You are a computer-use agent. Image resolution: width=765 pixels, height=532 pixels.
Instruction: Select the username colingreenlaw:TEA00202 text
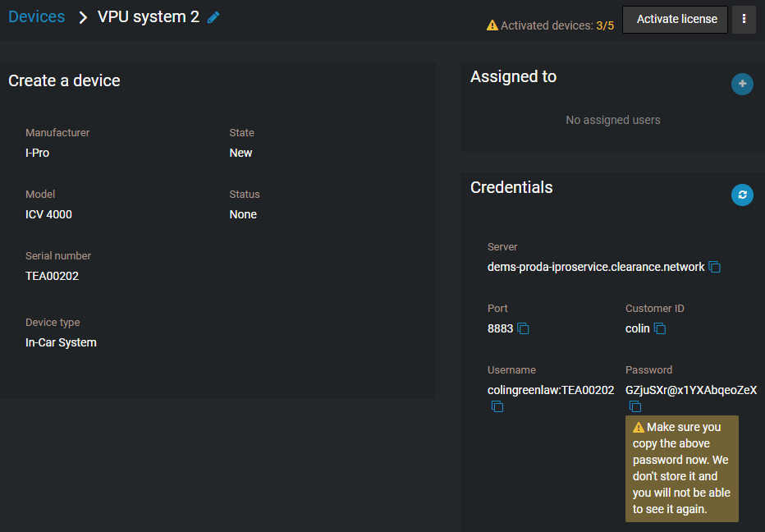coord(551,390)
